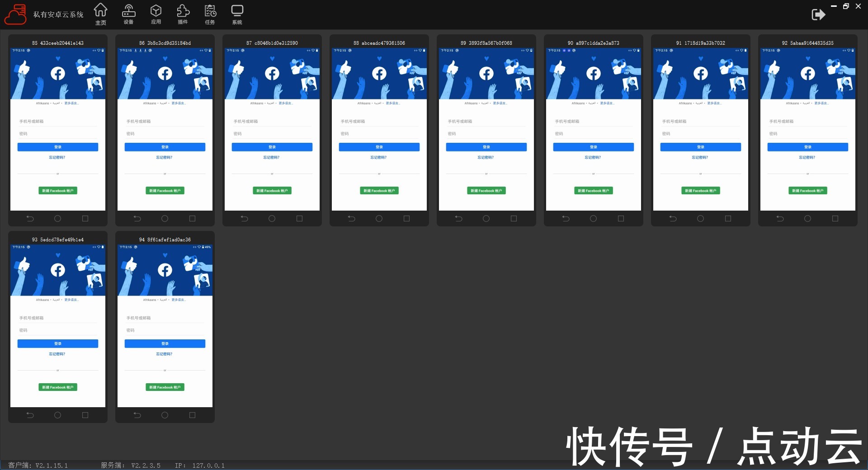Viewport: 868px width, 470px height.
Task: Open the 任务 tasks icon
Action: (210, 14)
